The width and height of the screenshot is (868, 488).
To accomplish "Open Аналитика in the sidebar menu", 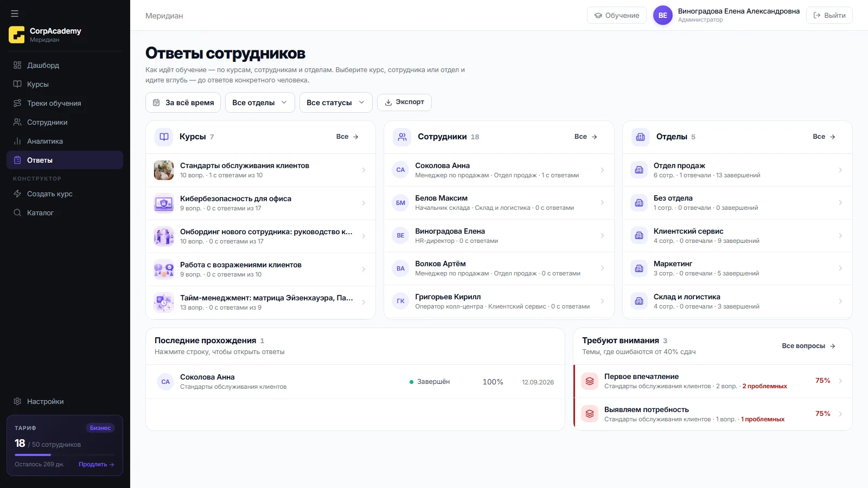I will tap(65, 141).
